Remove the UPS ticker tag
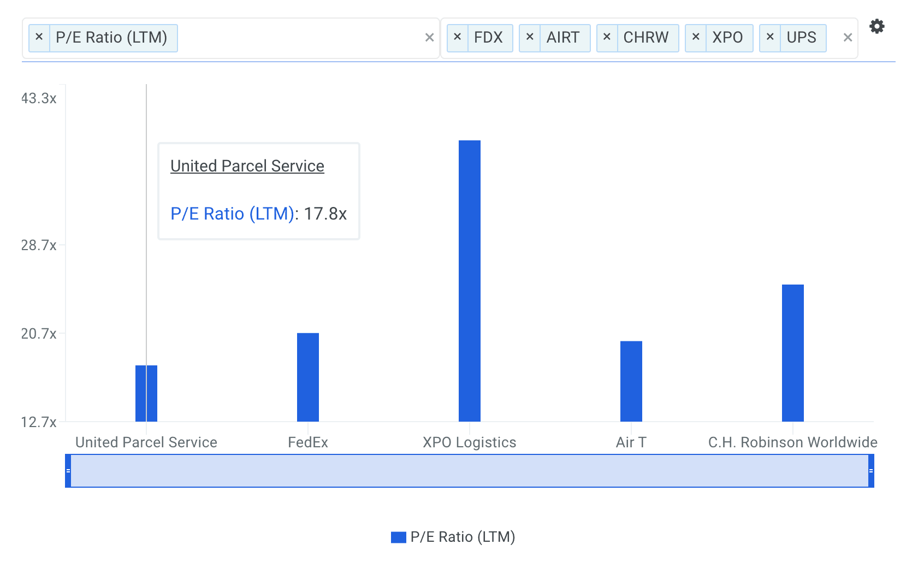924x568 pixels. (769, 37)
